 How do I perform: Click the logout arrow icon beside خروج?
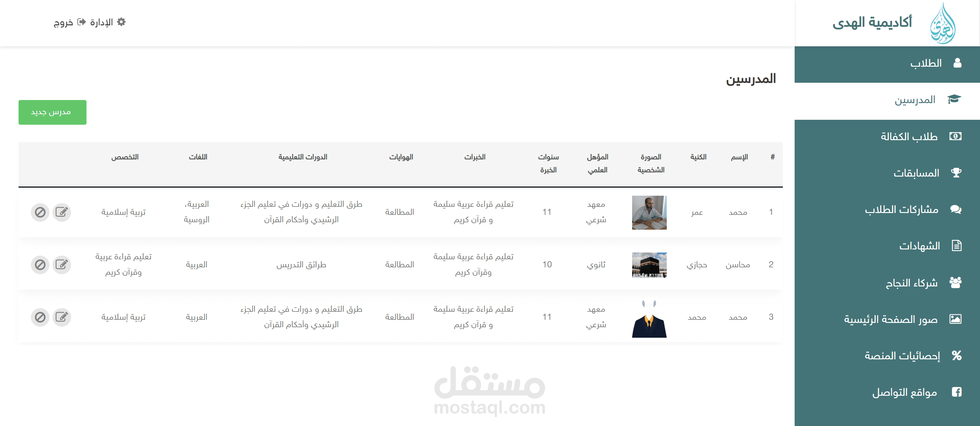(82, 22)
